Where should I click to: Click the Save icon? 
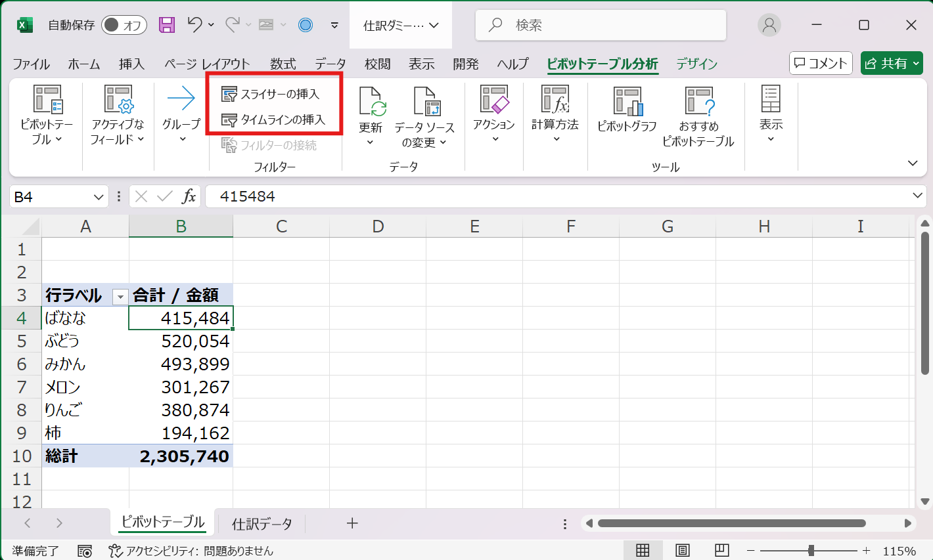pyautogui.click(x=166, y=25)
